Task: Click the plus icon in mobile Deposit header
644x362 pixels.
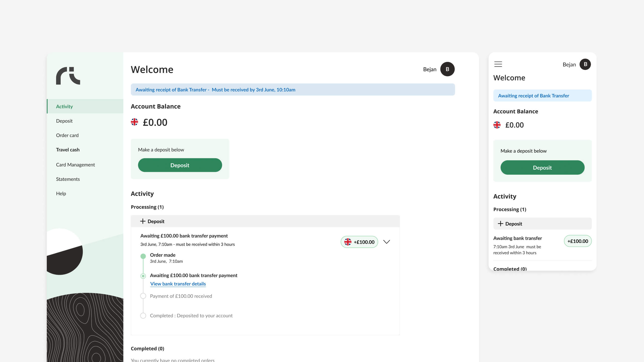Action: [x=500, y=224]
